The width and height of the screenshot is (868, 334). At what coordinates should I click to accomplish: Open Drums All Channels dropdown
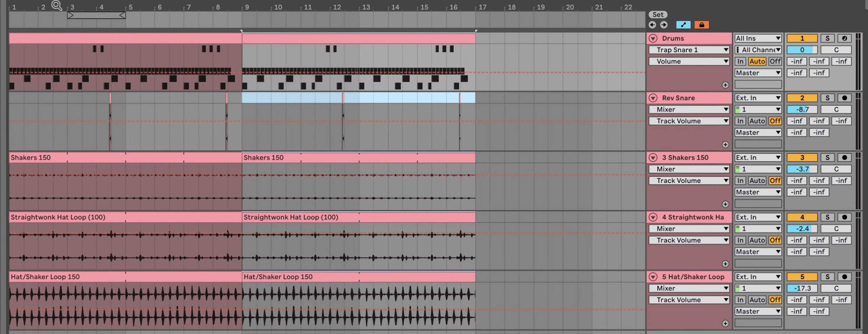[758, 50]
